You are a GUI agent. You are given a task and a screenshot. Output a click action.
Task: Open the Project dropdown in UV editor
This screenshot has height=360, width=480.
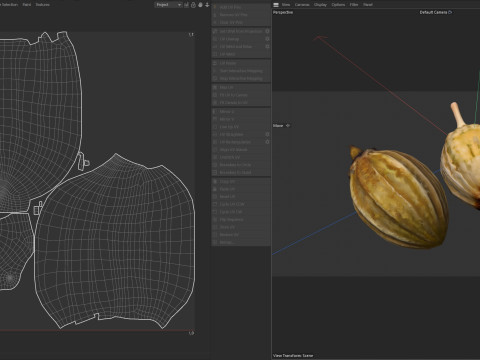(168, 5)
